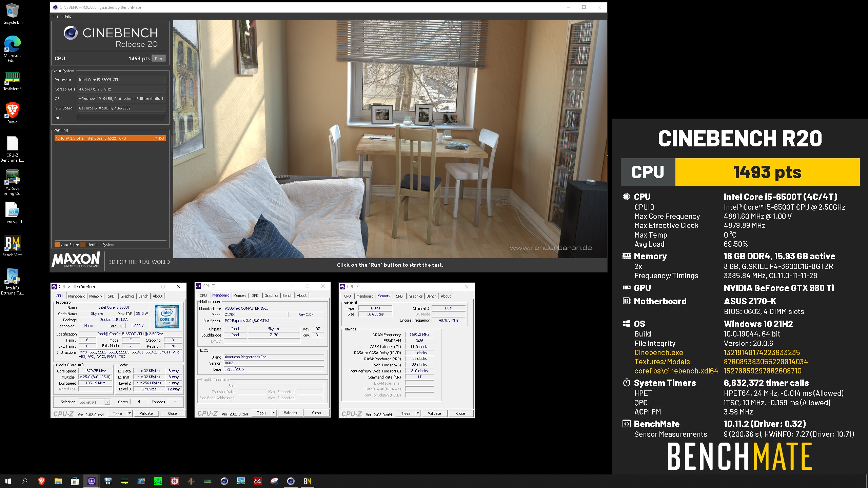This screenshot has height=488, width=868.
Task: Open Mainboard tab in first CPU-Z window
Action: 77,296
